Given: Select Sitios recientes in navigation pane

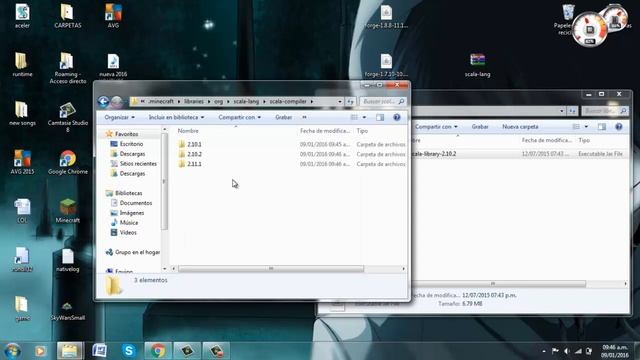Looking at the screenshot, I should [x=138, y=164].
